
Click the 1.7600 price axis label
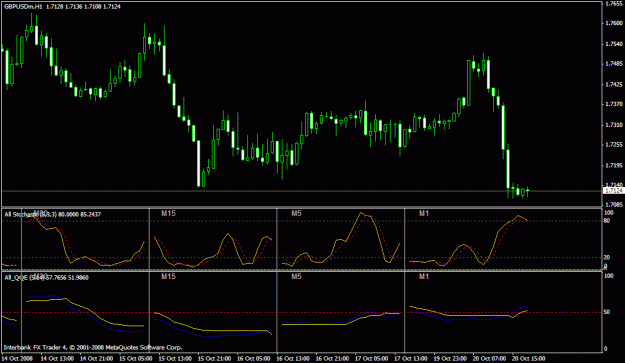614,23
